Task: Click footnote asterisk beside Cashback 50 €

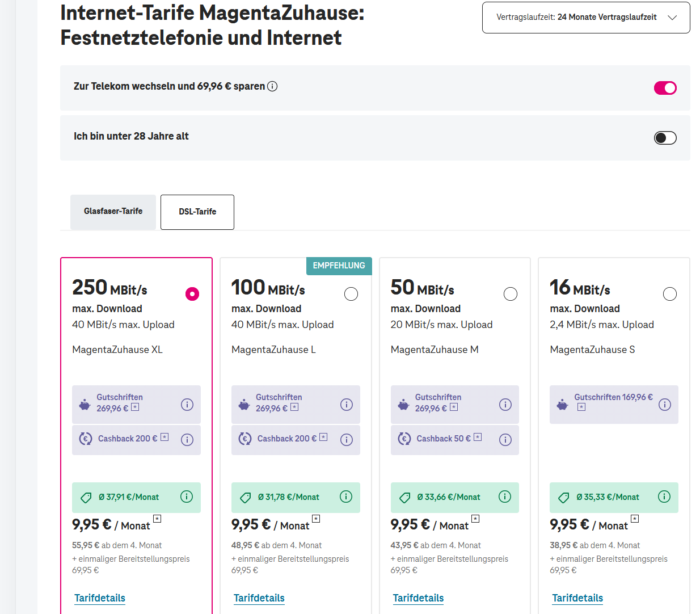Action: (478, 437)
